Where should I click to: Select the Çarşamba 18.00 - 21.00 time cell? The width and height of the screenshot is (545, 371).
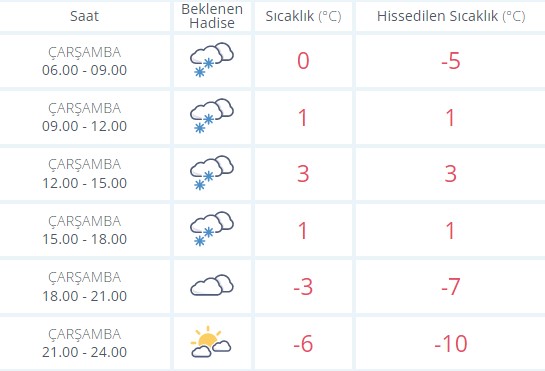[84, 287]
